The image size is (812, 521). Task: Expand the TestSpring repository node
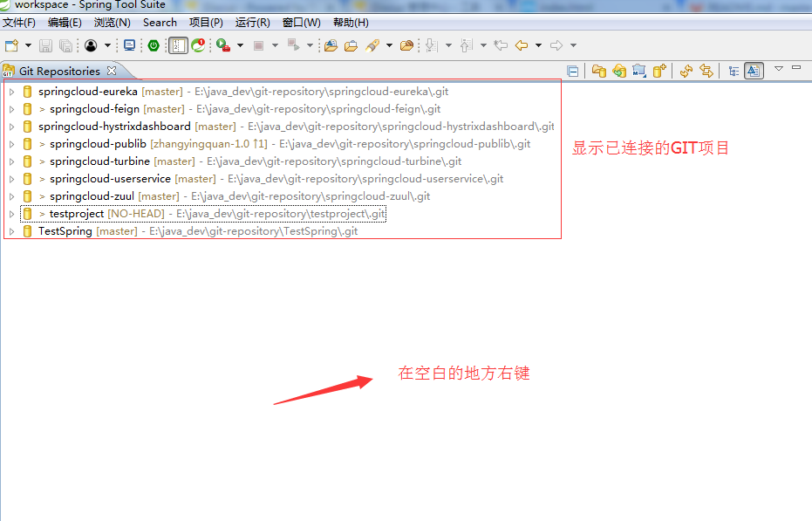click(x=11, y=231)
